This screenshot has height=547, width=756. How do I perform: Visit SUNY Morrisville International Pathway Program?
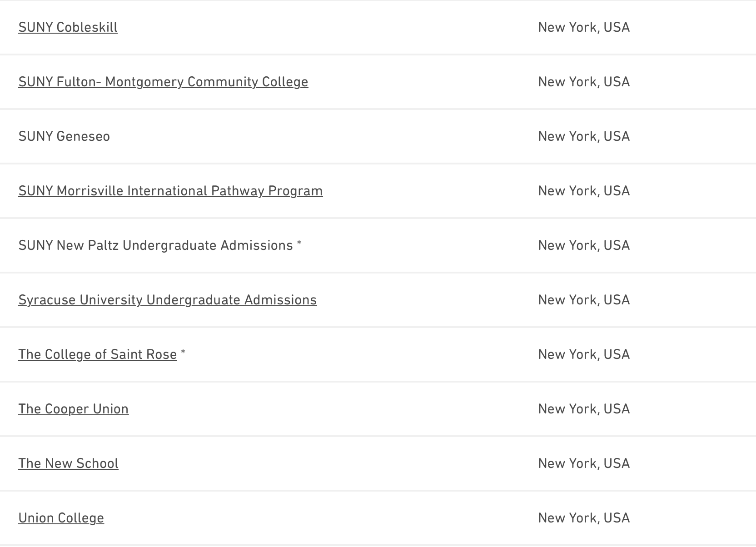click(x=170, y=191)
